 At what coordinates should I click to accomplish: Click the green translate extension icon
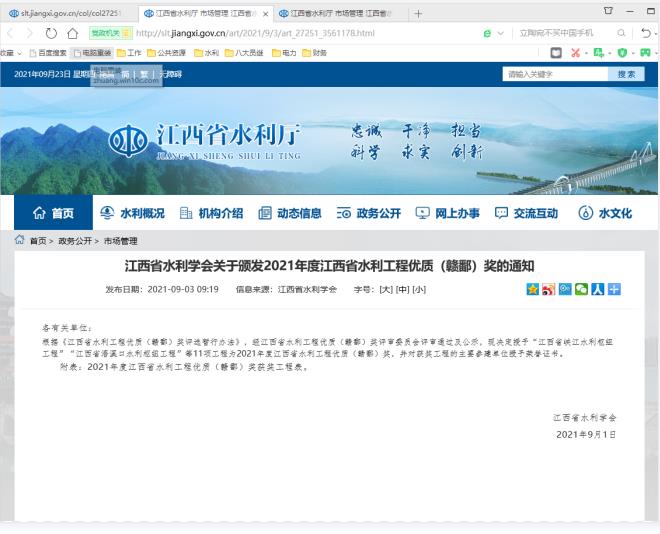pos(598,53)
